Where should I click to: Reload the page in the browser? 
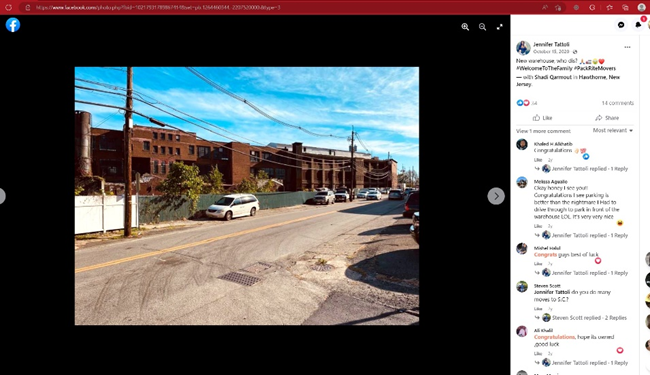point(8,7)
